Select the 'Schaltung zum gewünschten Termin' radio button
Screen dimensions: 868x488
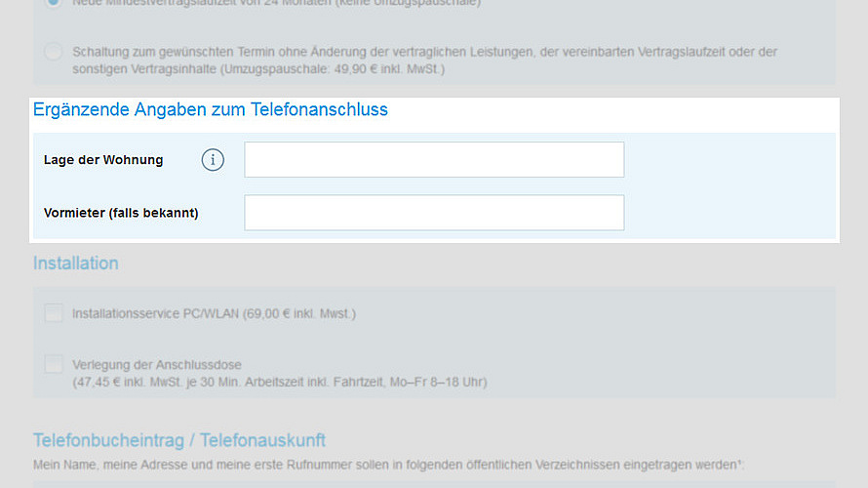[x=53, y=52]
